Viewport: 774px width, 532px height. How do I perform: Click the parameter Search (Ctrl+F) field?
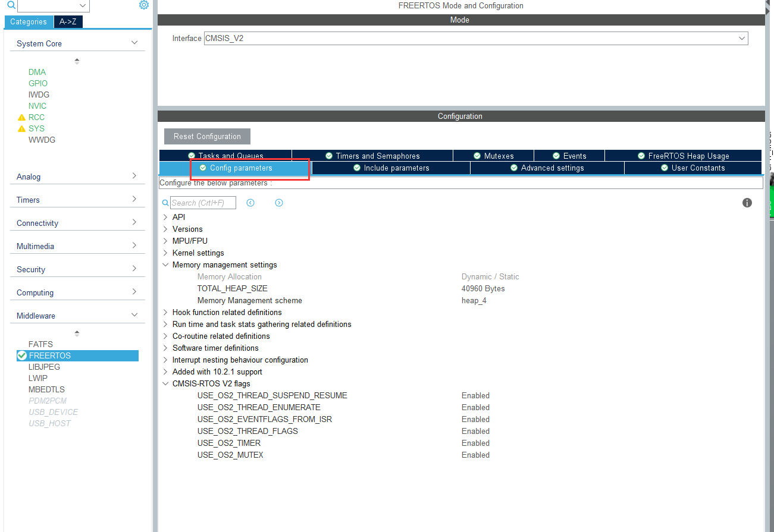(203, 203)
